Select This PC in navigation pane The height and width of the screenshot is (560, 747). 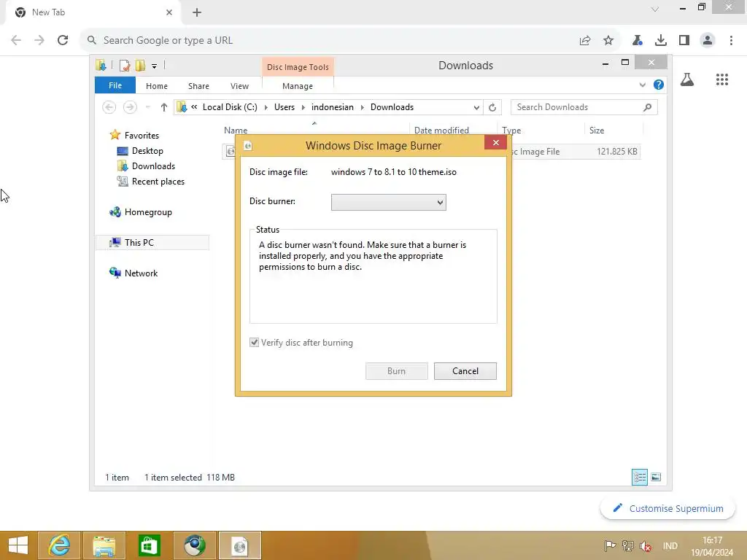(x=152, y=242)
